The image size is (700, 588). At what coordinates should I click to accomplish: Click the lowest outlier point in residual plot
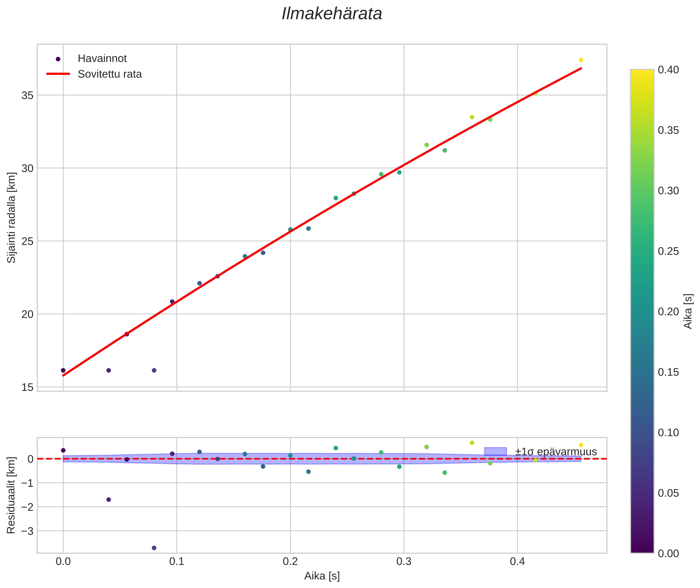154,548
